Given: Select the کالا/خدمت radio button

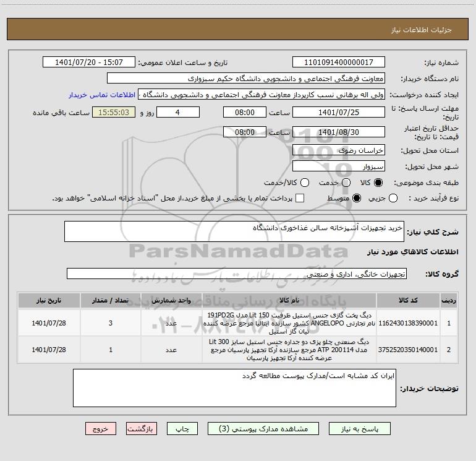Looking at the screenshot, I should click(305, 183).
